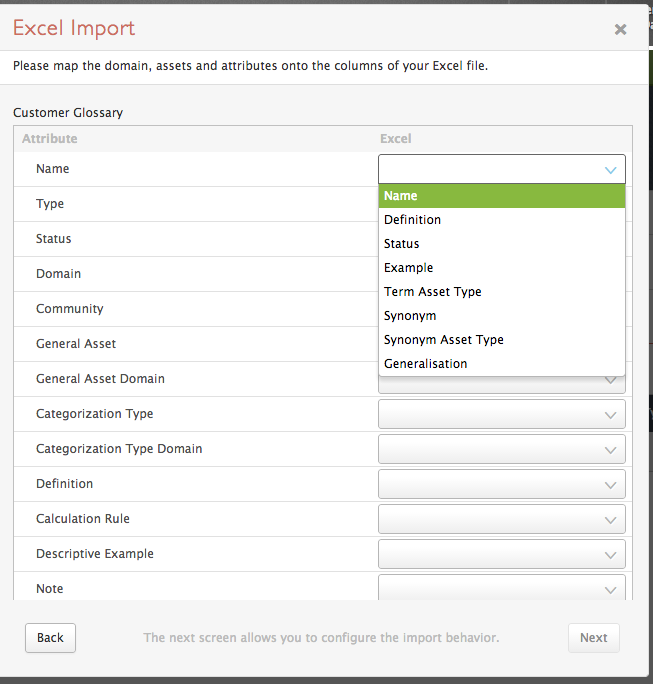Pick Synonym Asset Type option

502,340
